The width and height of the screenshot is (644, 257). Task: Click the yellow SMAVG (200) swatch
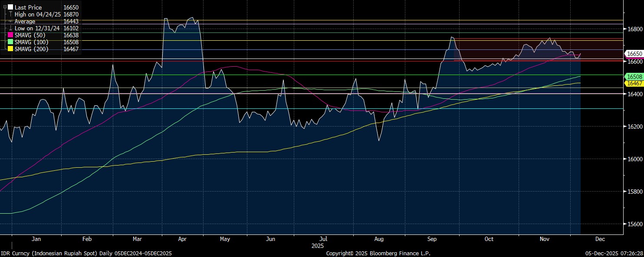(x=10, y=49)
